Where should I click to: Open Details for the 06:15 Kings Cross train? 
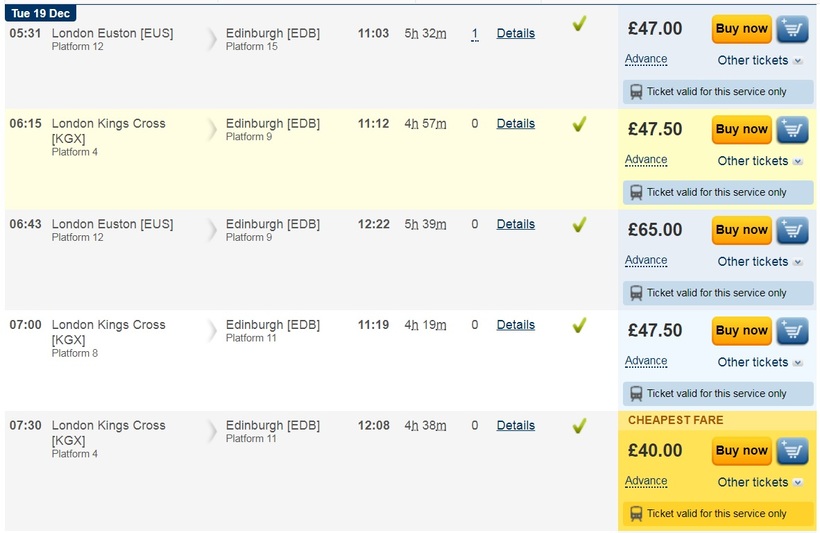tap(516, 123)
